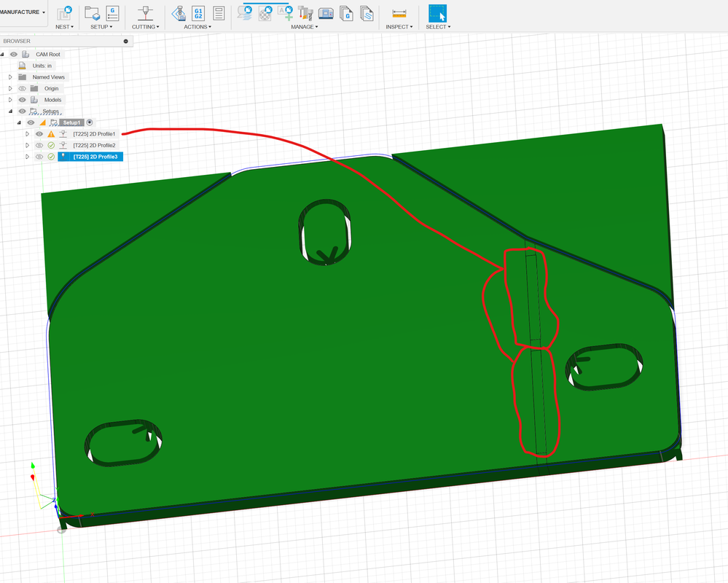Image resolution: width=728 pixels, height=583 pixels.
Task: Toggle the Setups eye icon
Action: click(x=22, y=111)
